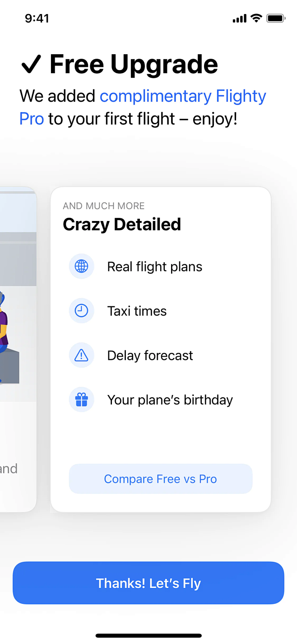
Task: Click the globe icon for Real flight plans
Action: tap(81, 267)
